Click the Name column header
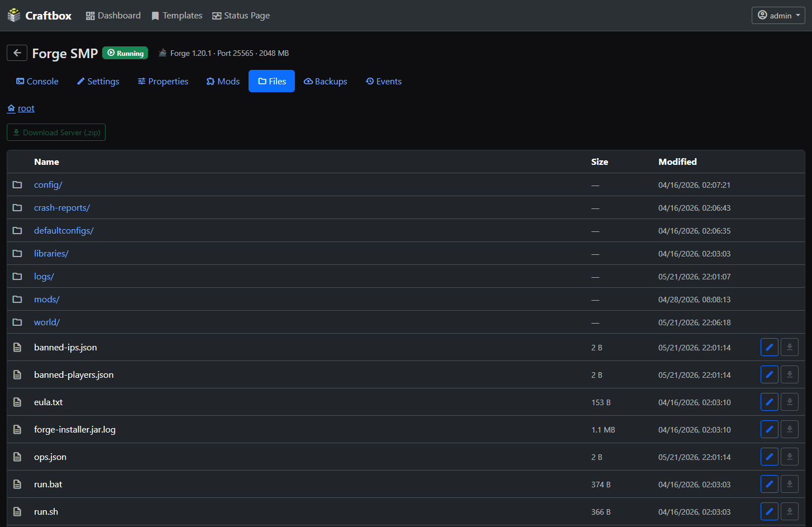Image resolution: width=812 pixels, height=527 pixels. (x=46, y=162)
